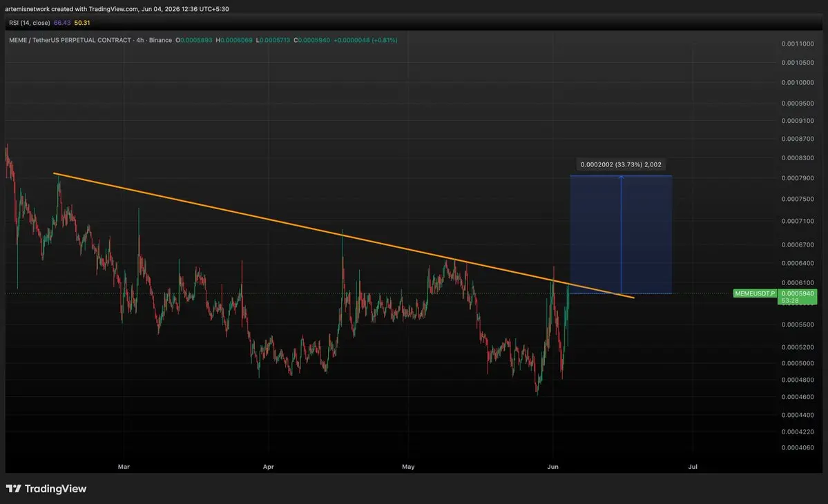Click the TradingView wordmark text
The image size is (828, 504).
pos(55,489)
